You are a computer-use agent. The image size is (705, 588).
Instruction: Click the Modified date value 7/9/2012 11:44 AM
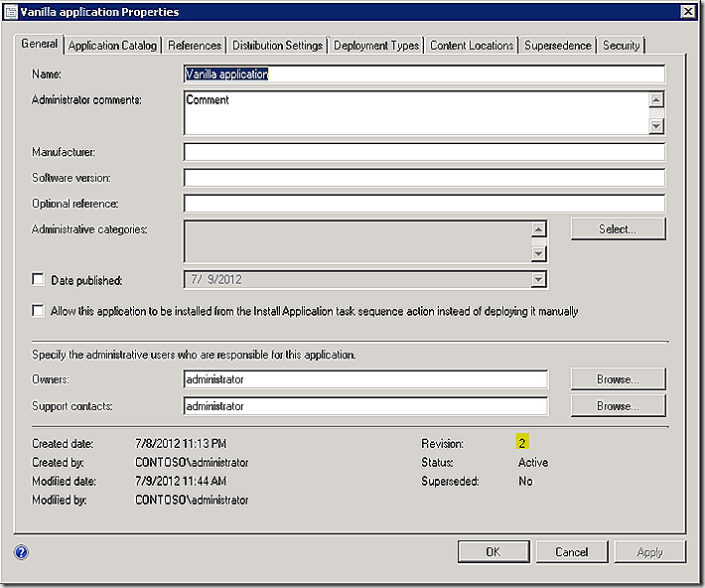[x=181, y=481]
